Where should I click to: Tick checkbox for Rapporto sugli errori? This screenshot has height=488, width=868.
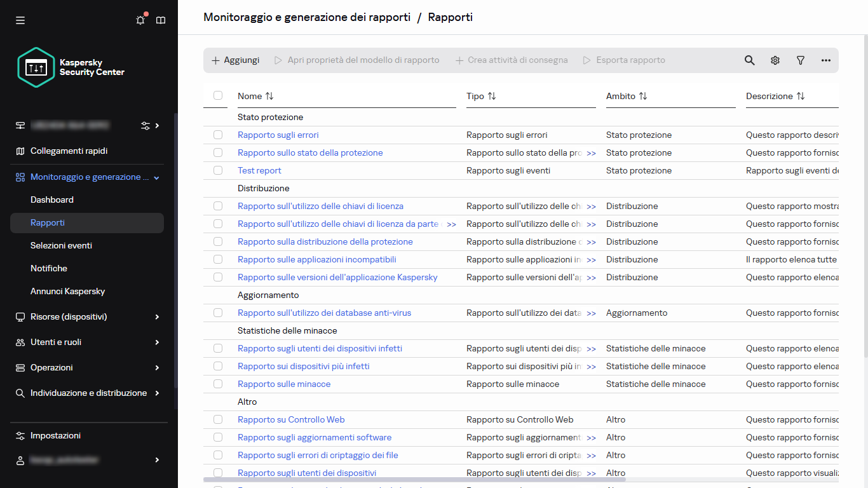[x=218, y=135]
